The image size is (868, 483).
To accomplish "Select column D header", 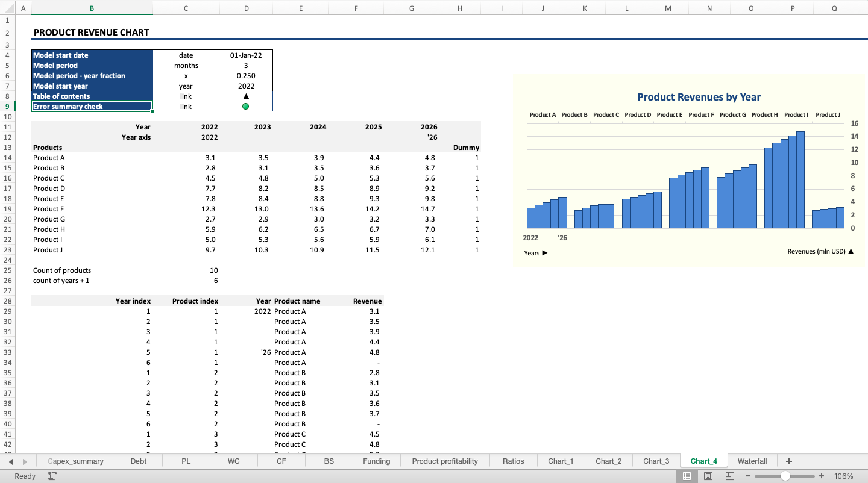I will (x=246, y=8).
